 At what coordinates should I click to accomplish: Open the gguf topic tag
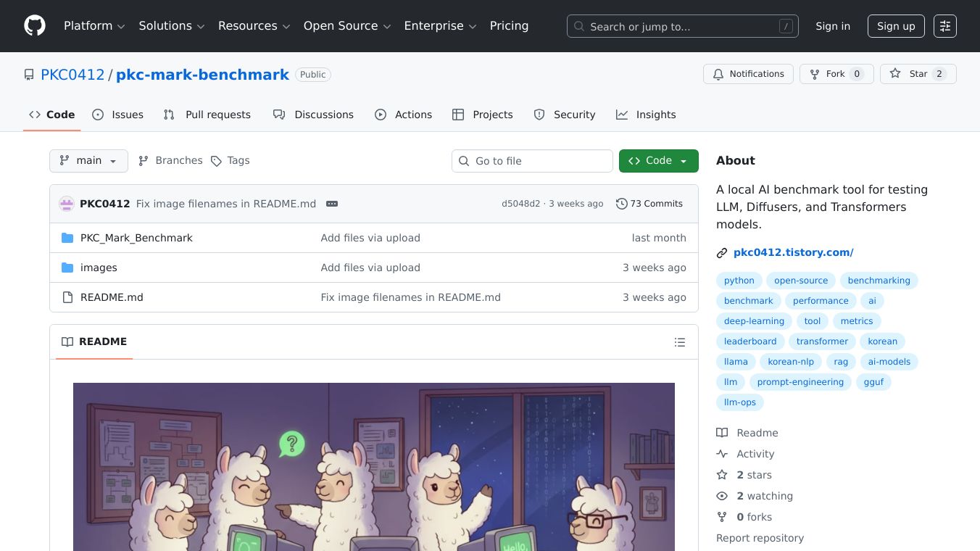(873, 382)
